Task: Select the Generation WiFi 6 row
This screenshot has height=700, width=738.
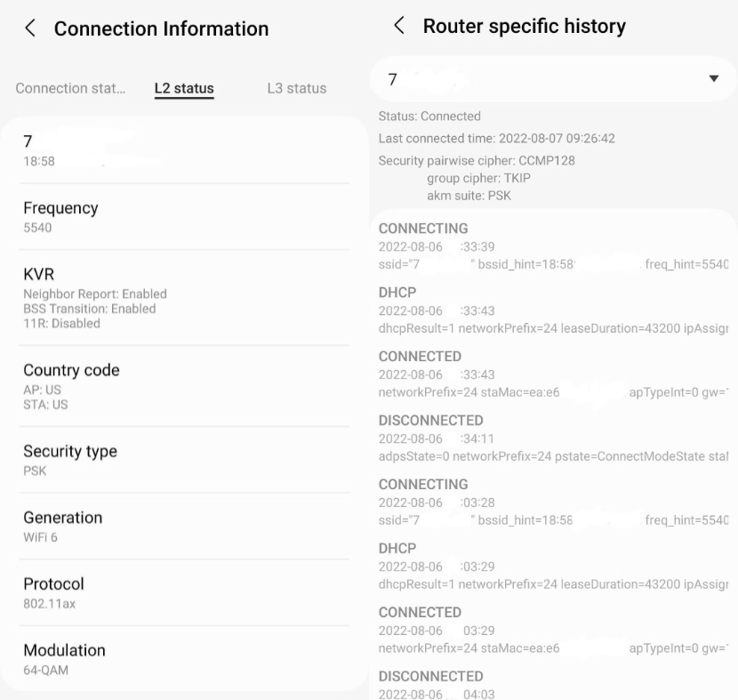Action: (184, 527)
